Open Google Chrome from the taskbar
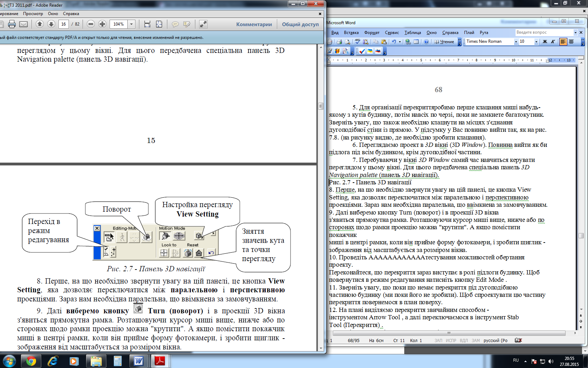This screenshot has height=368, width=588. tap(31, 361)
